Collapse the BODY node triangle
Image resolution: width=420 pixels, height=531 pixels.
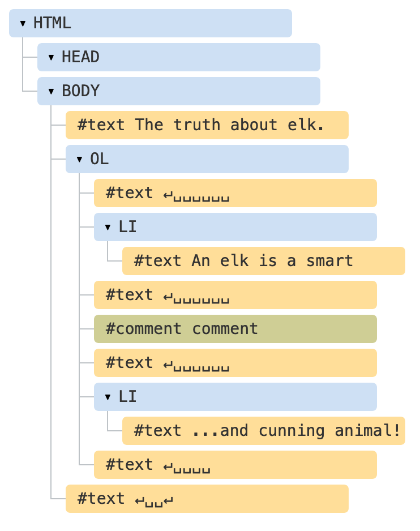51,91
